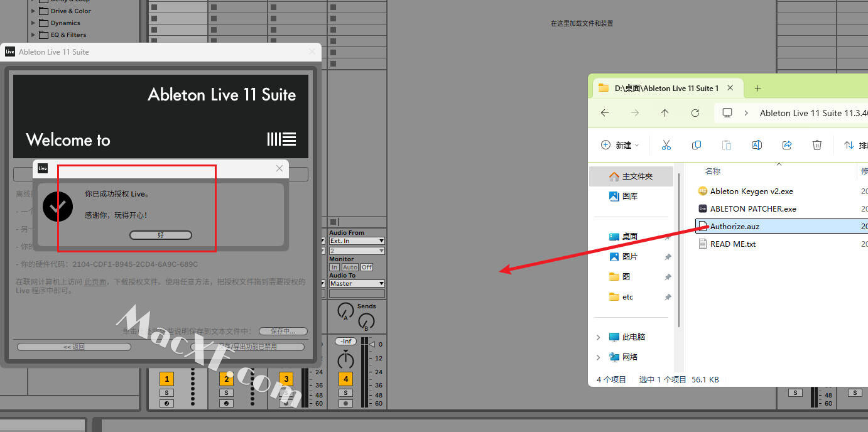868x432 pixels.
Task: Click the -Inf volume field on track 4
Action: pyautogui.click(x=345, y=341)
